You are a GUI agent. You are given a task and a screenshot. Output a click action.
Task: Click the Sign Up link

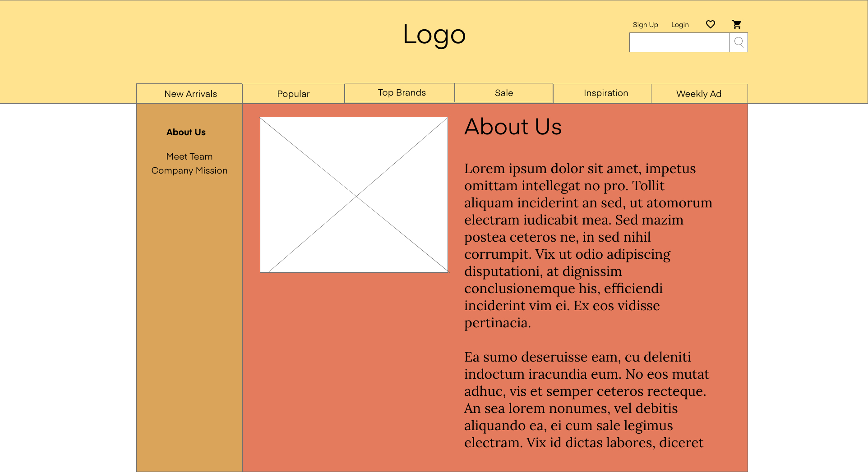click(x=645, y=25)
